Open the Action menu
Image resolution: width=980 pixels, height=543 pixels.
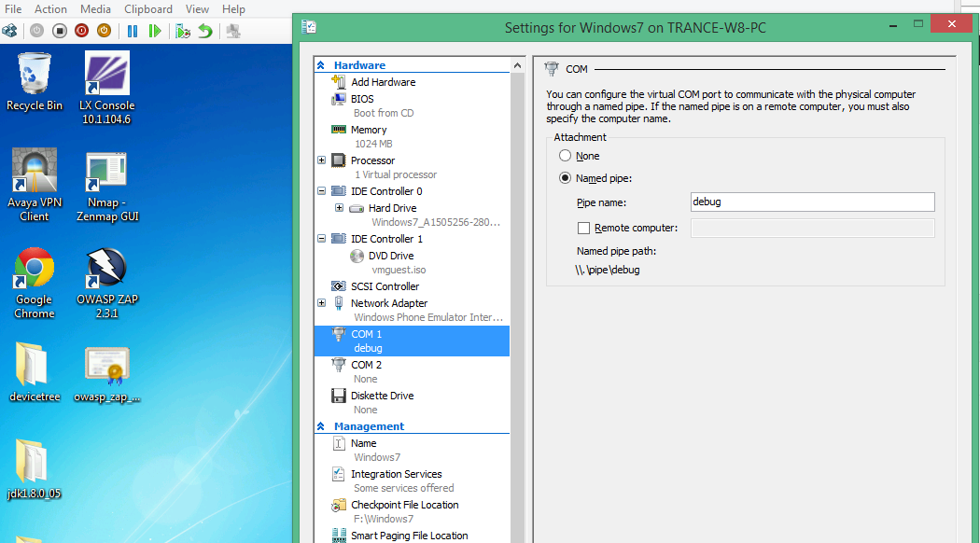point(50,8)
